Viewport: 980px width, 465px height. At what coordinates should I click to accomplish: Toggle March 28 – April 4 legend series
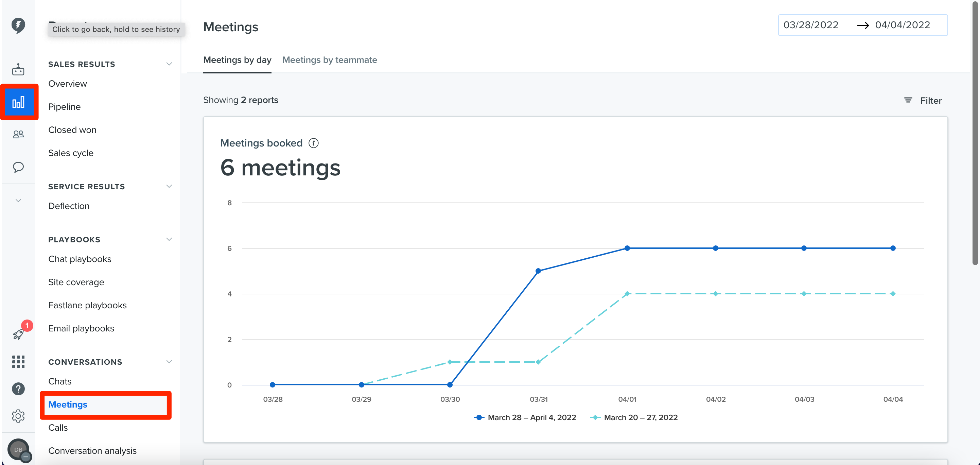point(525,417)
